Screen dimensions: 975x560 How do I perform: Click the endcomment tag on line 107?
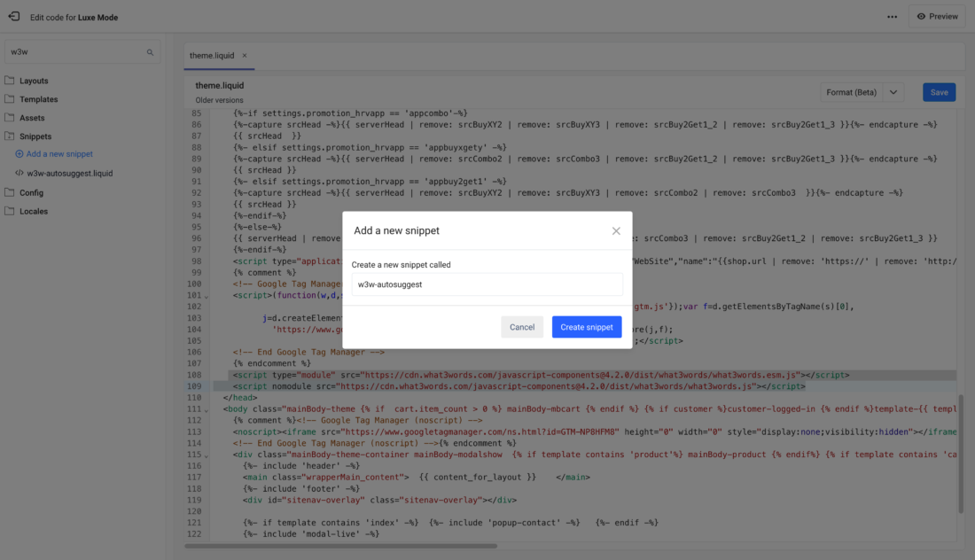point(272,363)
